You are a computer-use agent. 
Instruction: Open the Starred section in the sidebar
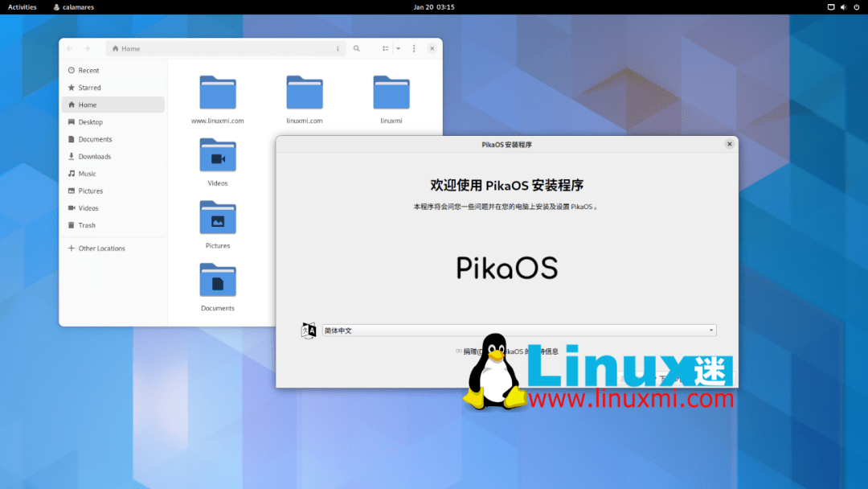click(x=88, y=88)
